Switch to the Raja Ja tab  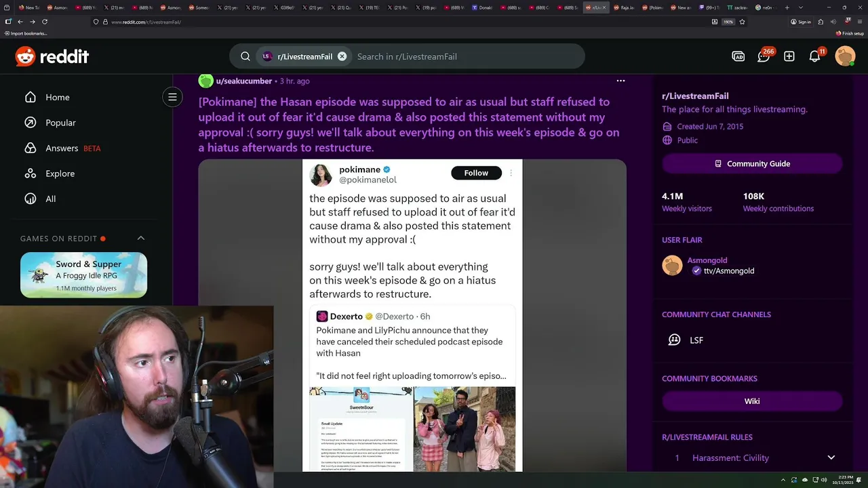[625, 7]
